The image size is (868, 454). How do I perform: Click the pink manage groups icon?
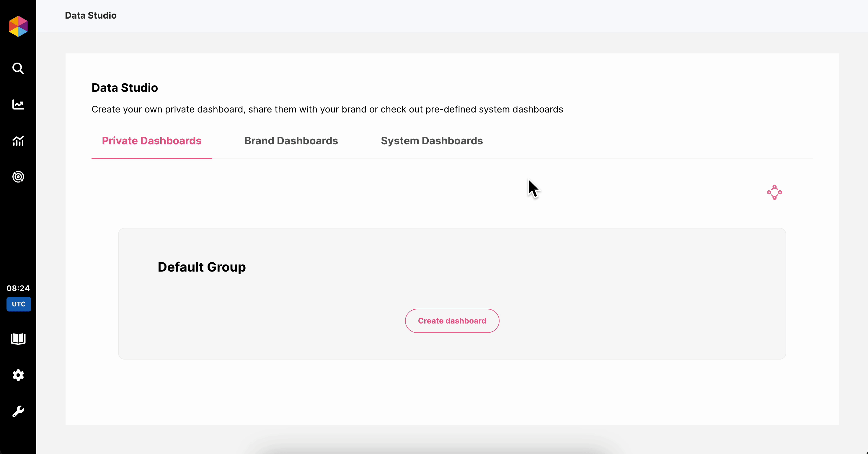[774, 192]
